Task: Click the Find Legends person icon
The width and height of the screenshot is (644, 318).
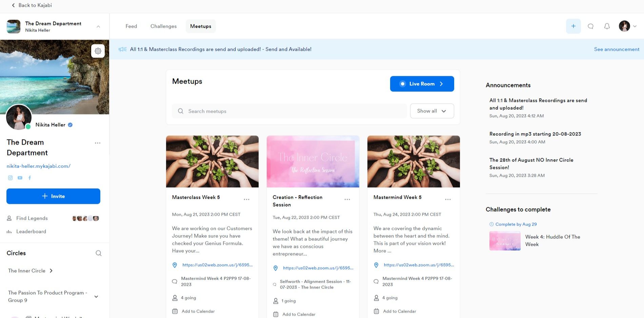Action: [x=9, y=218]
